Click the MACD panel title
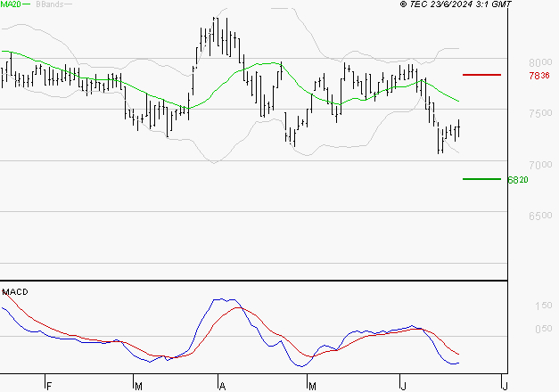The image size is (559, 392). pyautogui.click(x=15, y=292)
